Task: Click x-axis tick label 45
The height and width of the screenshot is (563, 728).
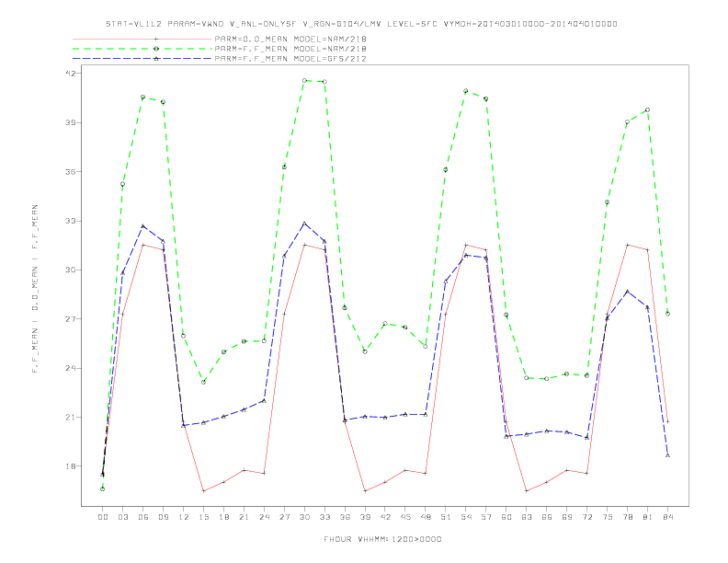Action: (405, 517)
